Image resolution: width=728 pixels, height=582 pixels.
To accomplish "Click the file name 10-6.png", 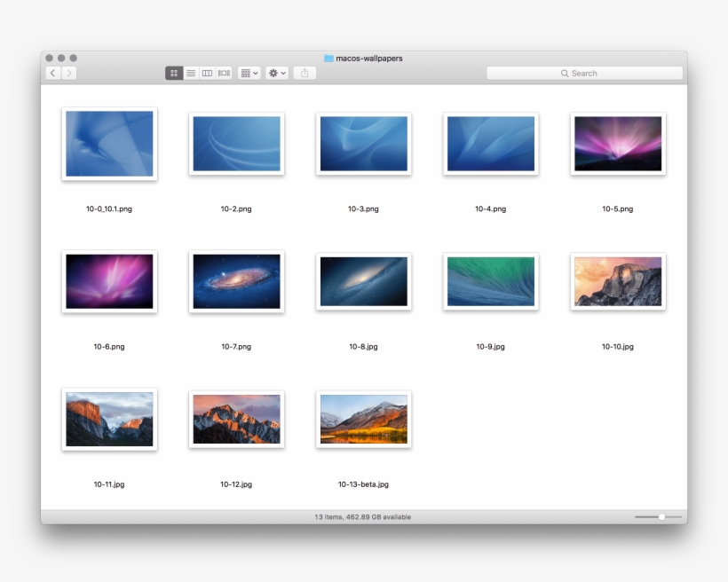I will (109, 347).
